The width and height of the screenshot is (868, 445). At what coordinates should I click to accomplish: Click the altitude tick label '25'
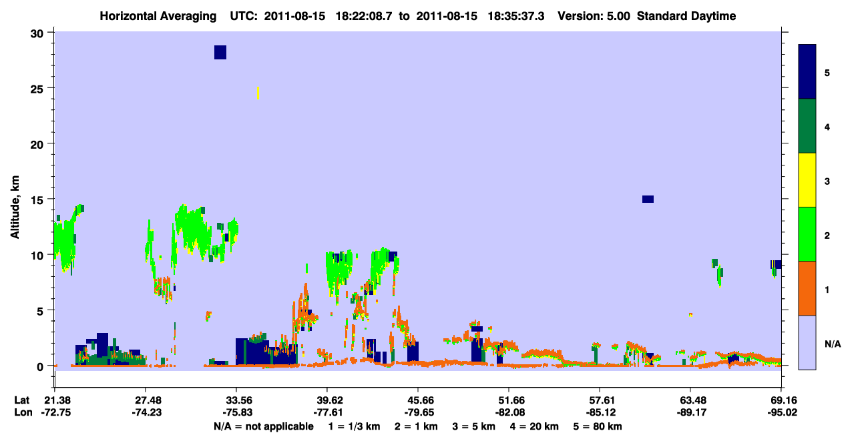pos(39,88)
